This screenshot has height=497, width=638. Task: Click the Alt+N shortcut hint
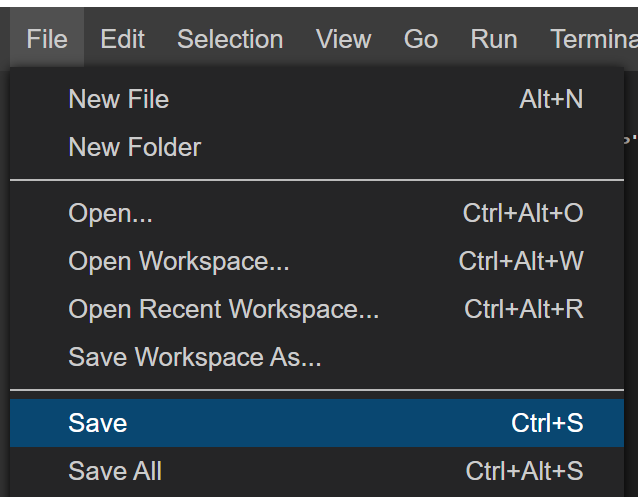[551, 99]
